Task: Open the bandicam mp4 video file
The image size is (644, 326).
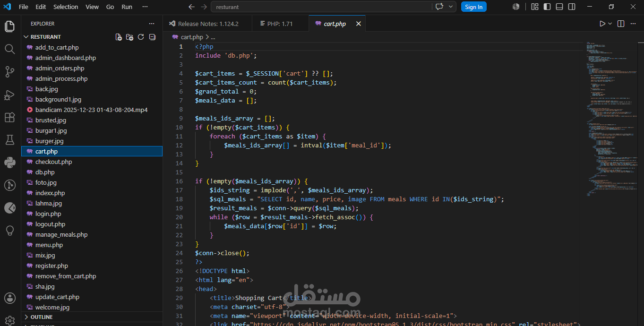Action: point(91,110)
